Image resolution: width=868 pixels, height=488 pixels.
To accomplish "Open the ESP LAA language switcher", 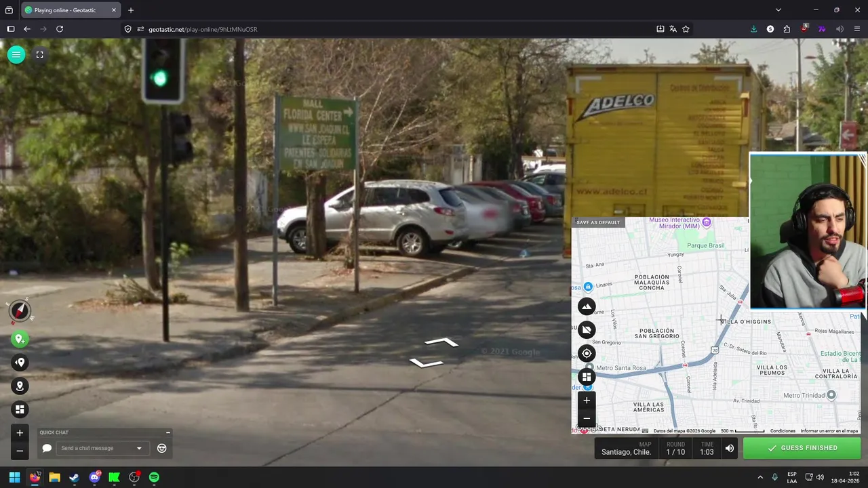I will [792, 477].
